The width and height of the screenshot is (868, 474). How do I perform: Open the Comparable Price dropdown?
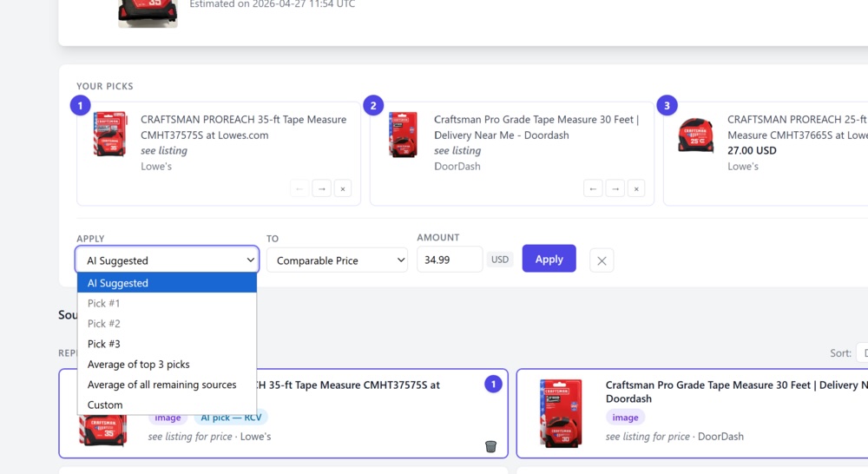click(337, 260)
